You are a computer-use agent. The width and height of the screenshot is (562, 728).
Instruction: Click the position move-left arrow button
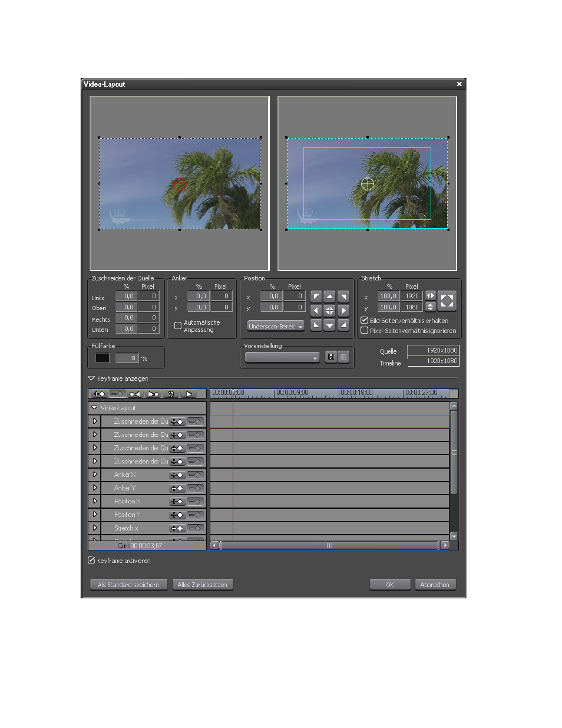tap(316, 311)
